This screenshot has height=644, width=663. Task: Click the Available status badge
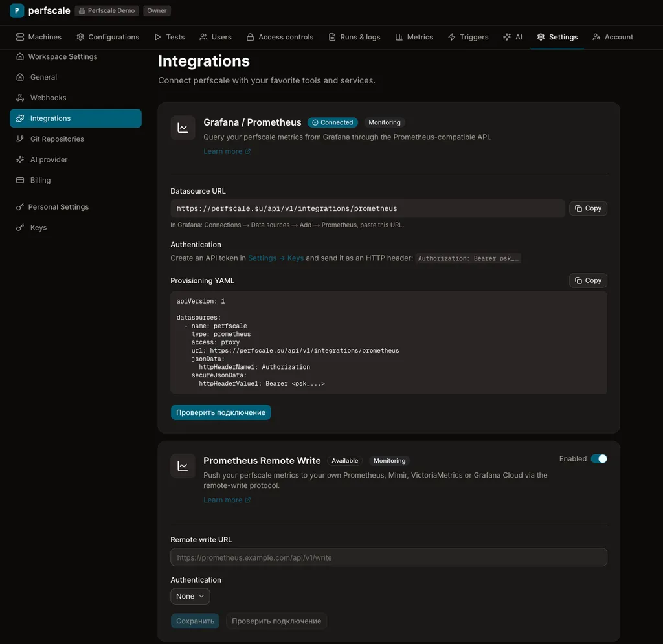point(344,461)
